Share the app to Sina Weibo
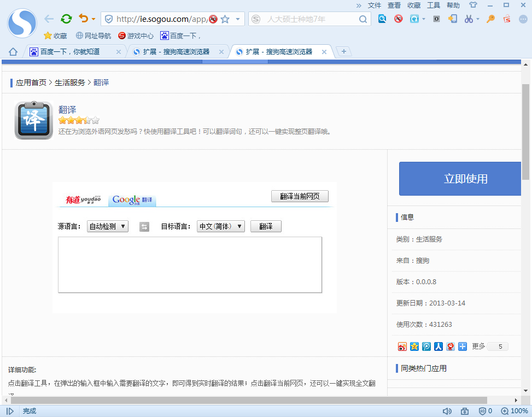Screen dimensions: 532x417 pos(402,346)
